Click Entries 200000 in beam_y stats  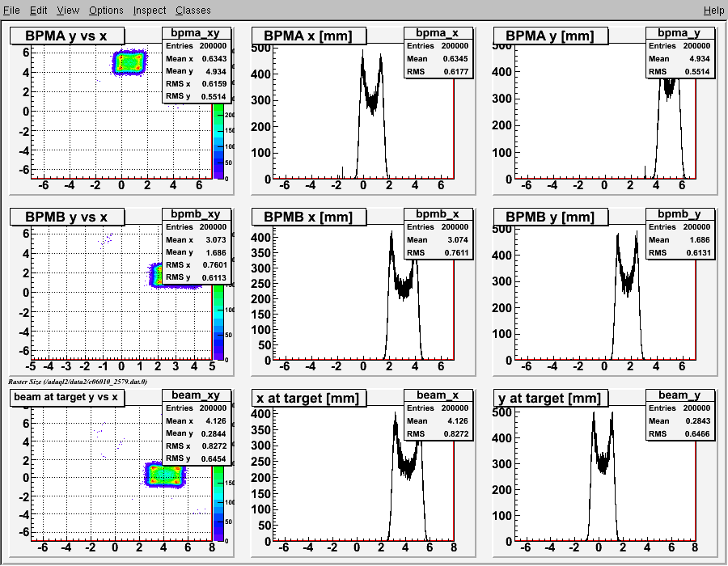pos(679,408)
